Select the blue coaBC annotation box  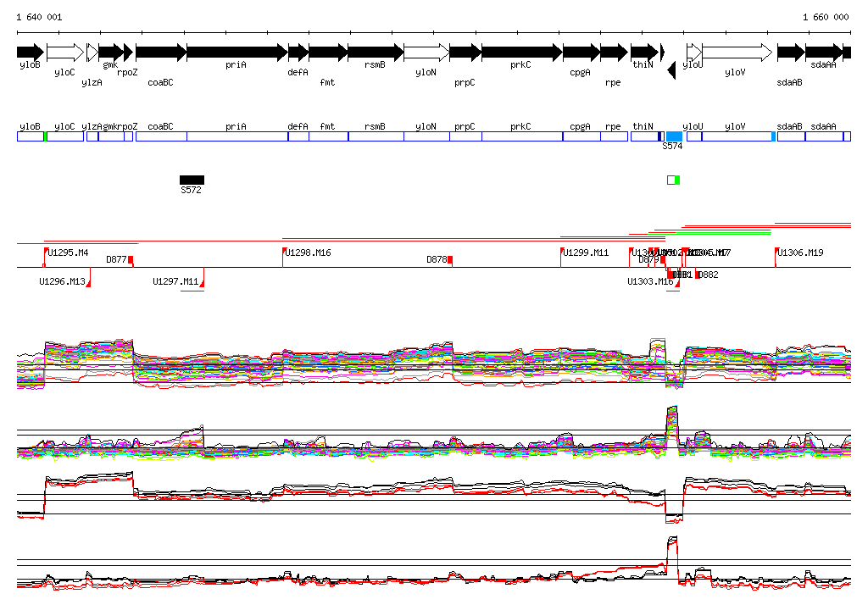[161, 136]
